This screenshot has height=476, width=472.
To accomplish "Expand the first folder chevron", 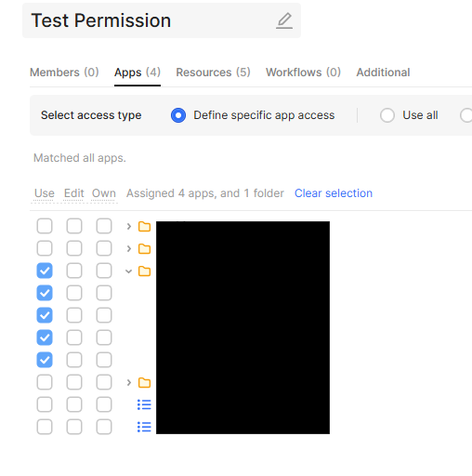I will 129,227.
